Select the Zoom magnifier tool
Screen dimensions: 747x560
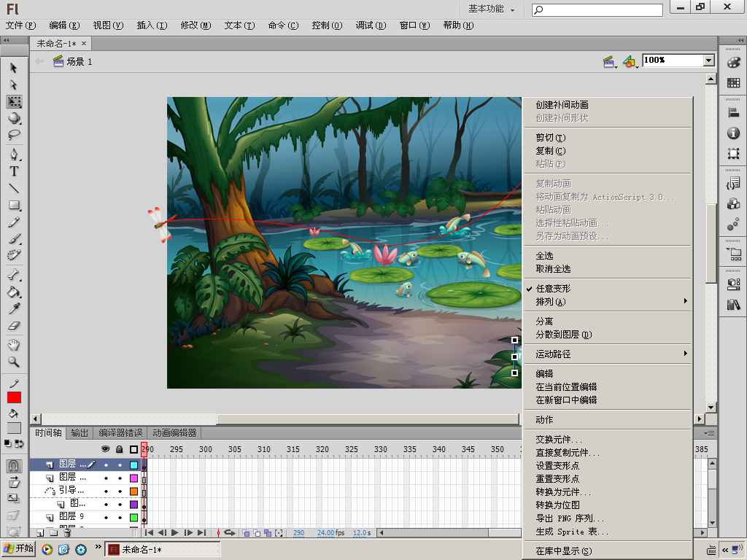[x=14, y=362]
